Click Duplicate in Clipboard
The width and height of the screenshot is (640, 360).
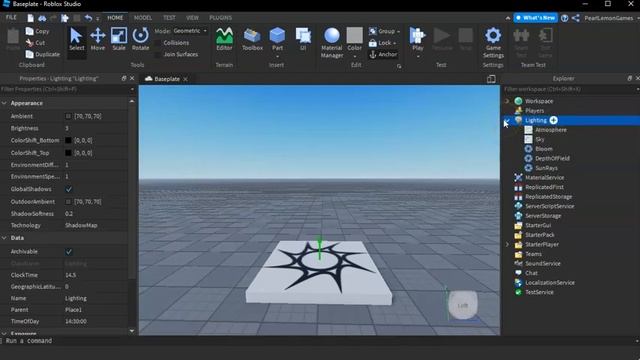pos(42,54)
